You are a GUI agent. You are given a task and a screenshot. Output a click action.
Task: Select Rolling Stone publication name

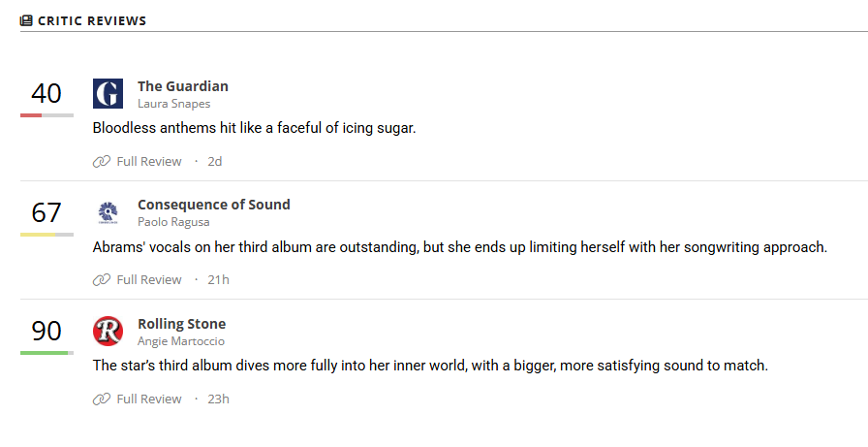[181, 324]
